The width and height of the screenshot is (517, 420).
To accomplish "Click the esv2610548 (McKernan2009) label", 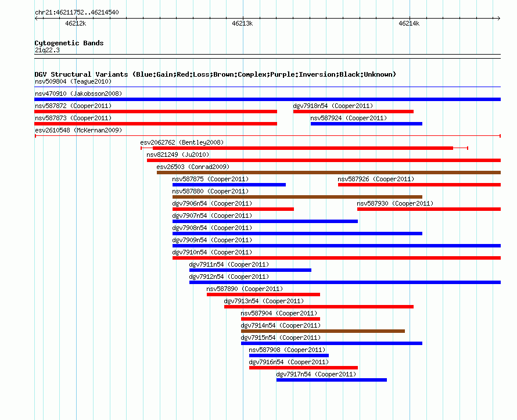I will coord(78,130).
